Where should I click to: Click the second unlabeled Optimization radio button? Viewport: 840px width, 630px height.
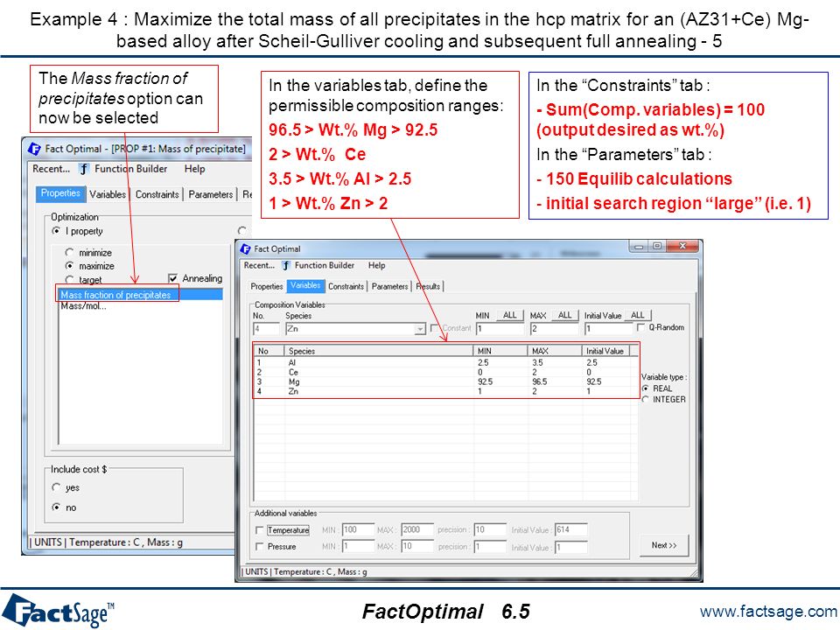(x=242, y=231)
